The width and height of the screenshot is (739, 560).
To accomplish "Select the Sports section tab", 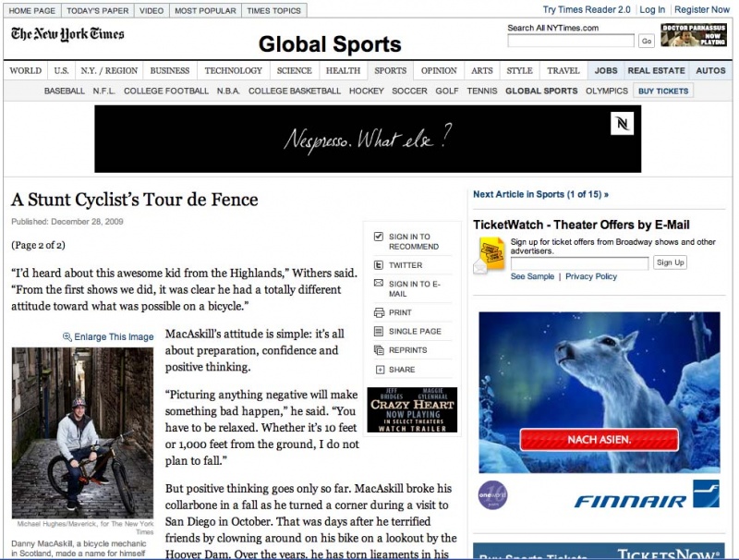I will pyautogui.click(x=390, y=71).
